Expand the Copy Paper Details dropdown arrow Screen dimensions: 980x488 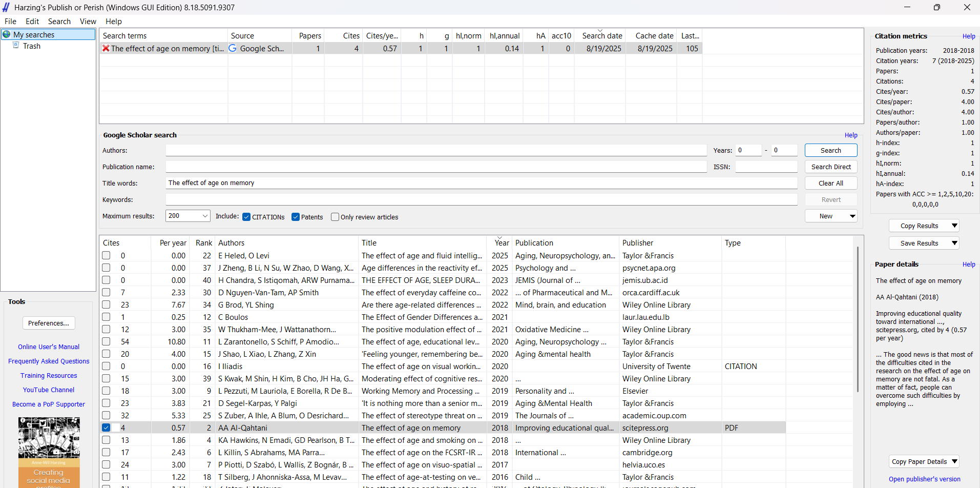pyautogui.click(x=954, y=461)
